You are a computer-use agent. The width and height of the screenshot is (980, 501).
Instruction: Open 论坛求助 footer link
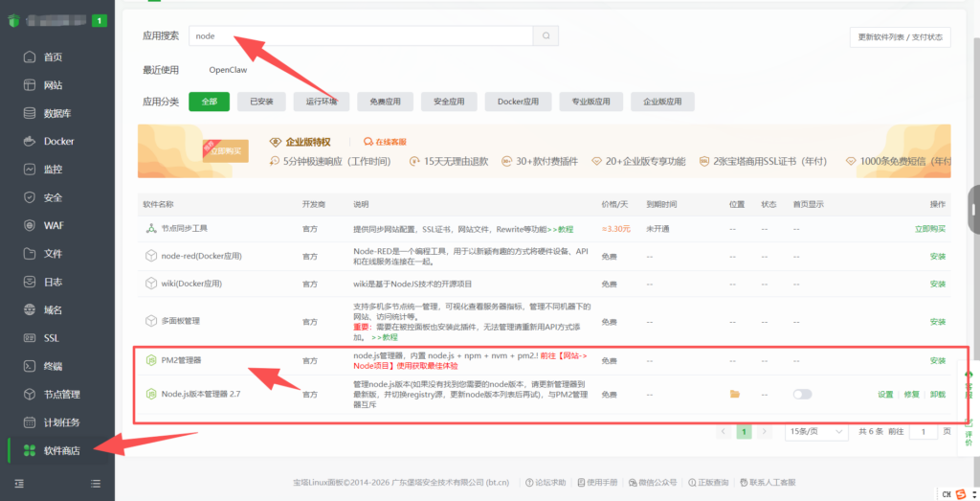click(546, 482)
